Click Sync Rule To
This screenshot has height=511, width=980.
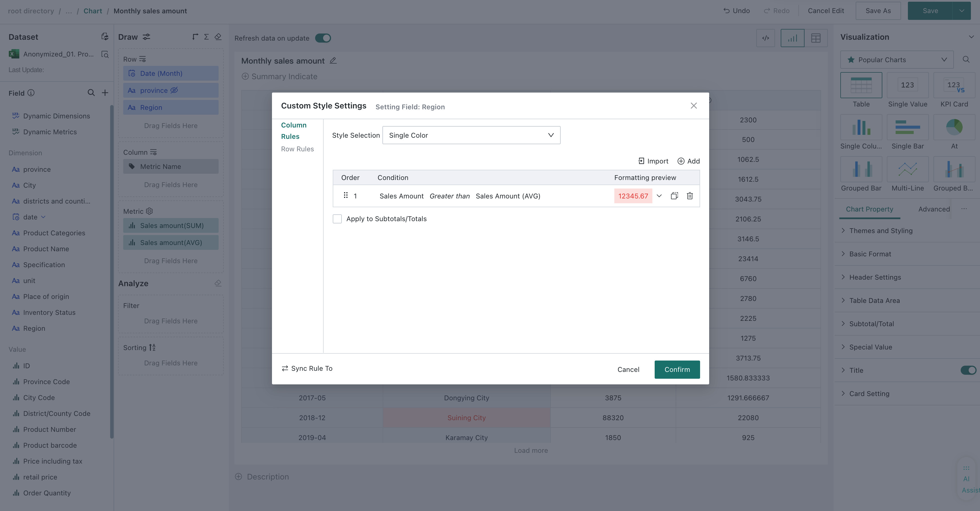point(307,368)
